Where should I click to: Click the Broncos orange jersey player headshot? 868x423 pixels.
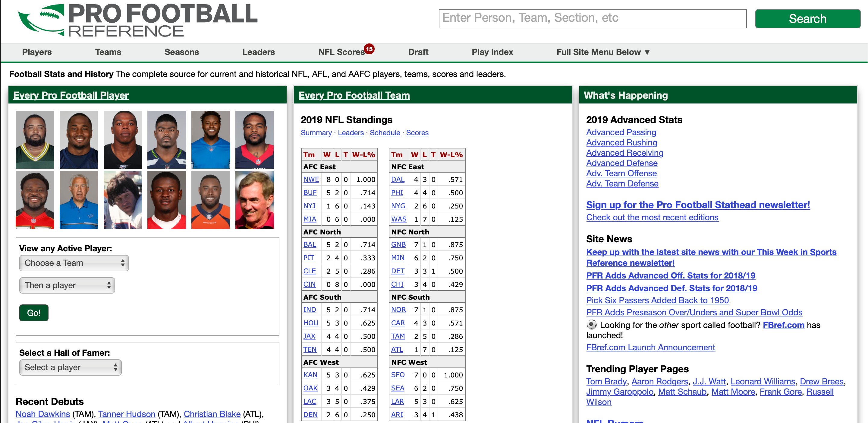211,200
